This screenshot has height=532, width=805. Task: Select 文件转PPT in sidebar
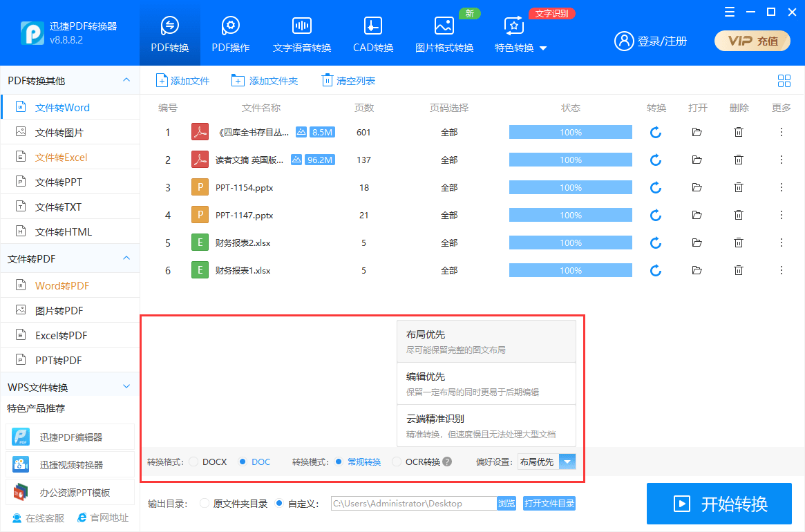[70, 182]
